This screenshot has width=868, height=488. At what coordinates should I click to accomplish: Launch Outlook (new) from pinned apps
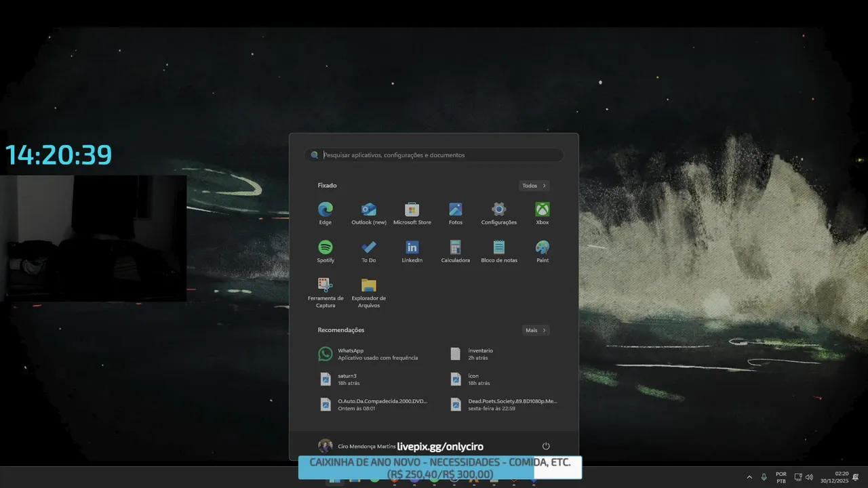click(369, 213)
